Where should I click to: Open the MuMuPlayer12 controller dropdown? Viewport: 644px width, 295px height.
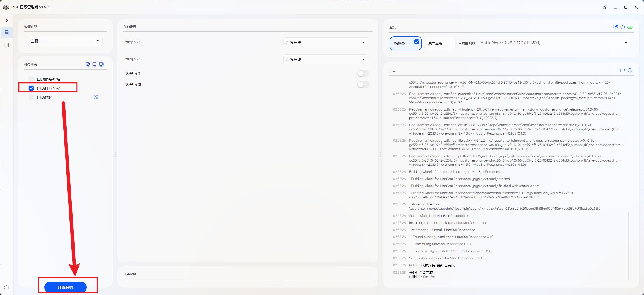[554, 43]
